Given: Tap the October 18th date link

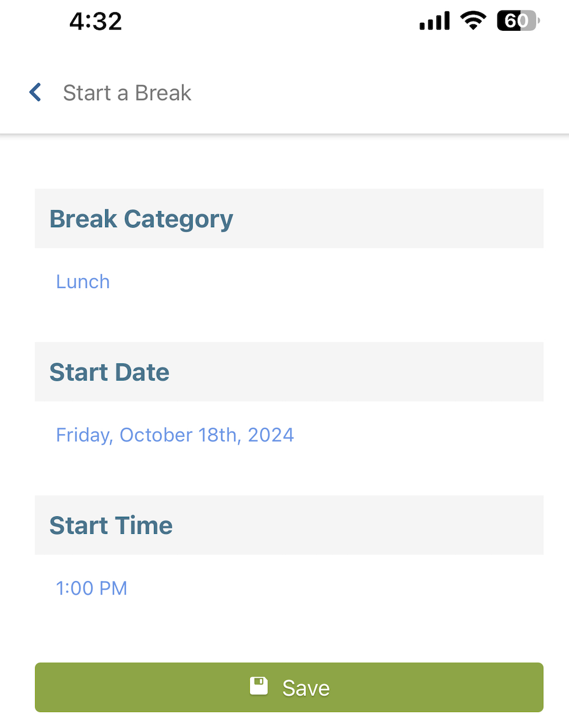Looking at the screenshot, I should (175, 435).
